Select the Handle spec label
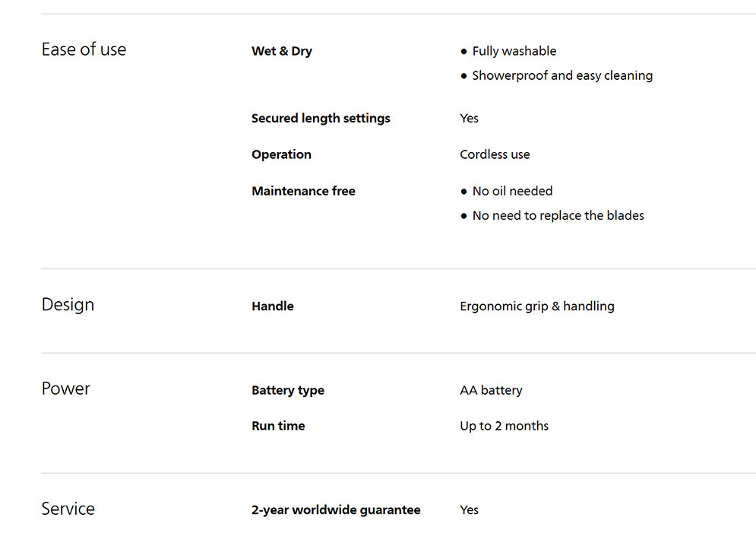This screenshot has width=756, height=533. pos(272,306)
